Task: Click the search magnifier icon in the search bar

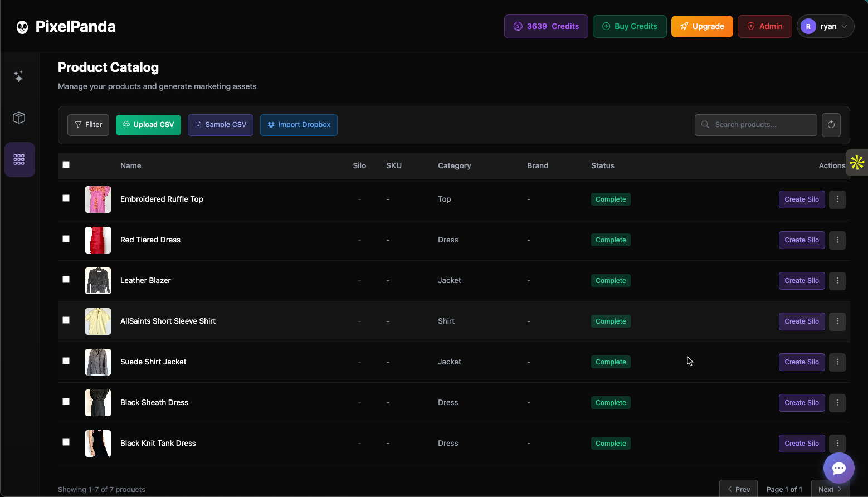Action: point(705,125)
